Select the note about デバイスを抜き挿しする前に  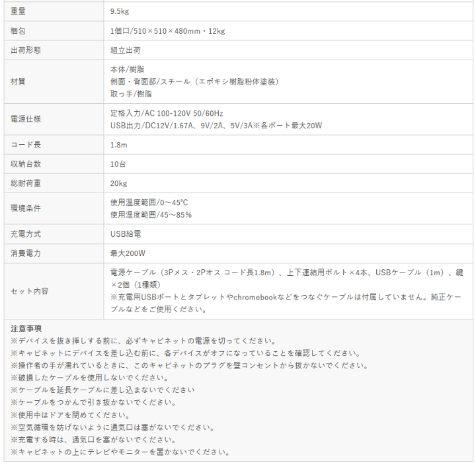tap(143, 341)
